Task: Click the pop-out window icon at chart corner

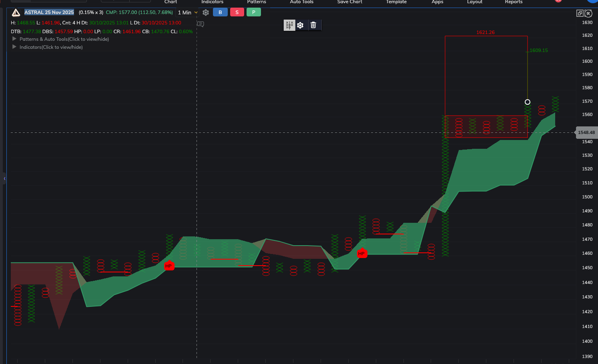Action: 580,13
